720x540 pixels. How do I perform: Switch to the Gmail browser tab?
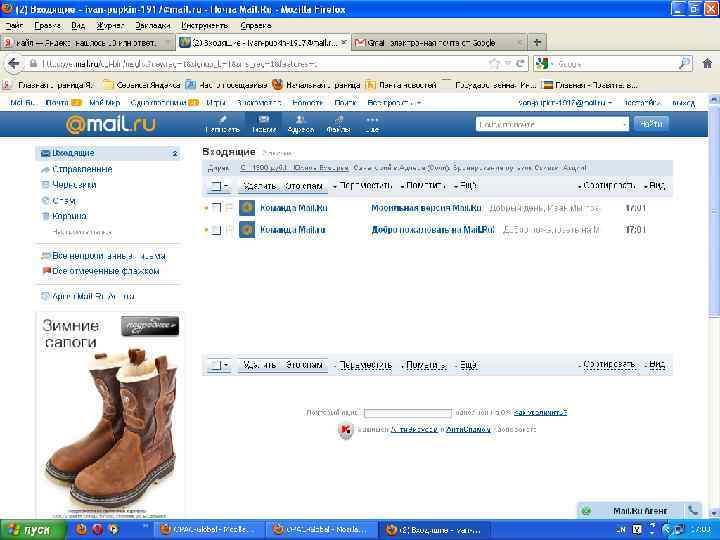439,43
